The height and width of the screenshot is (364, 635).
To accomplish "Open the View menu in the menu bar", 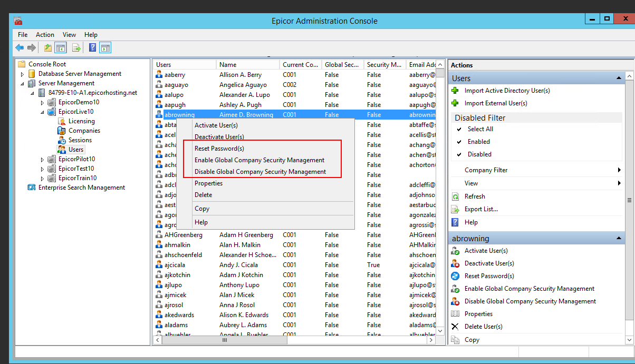I will 70,35.
